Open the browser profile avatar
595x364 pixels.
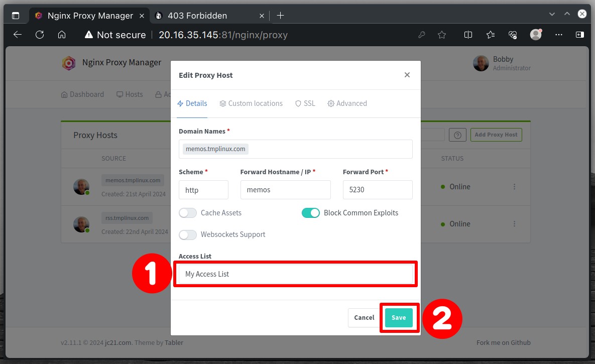[535, 35]
